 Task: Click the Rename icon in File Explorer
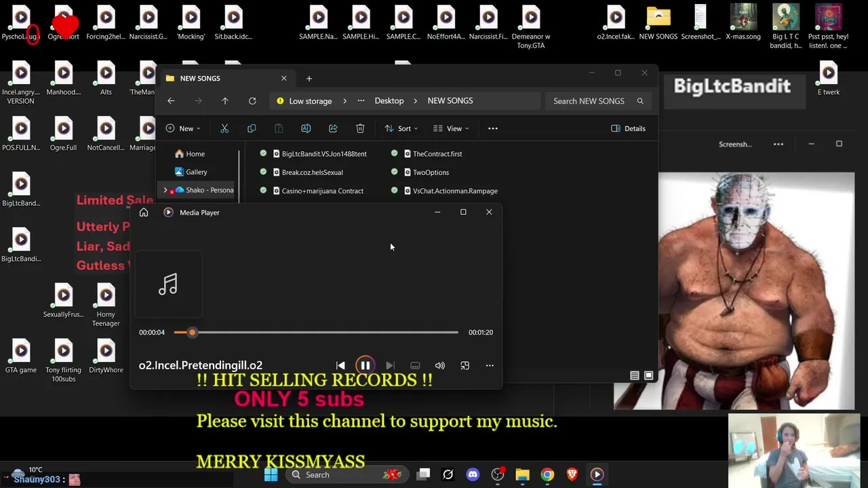pos(306,128)
